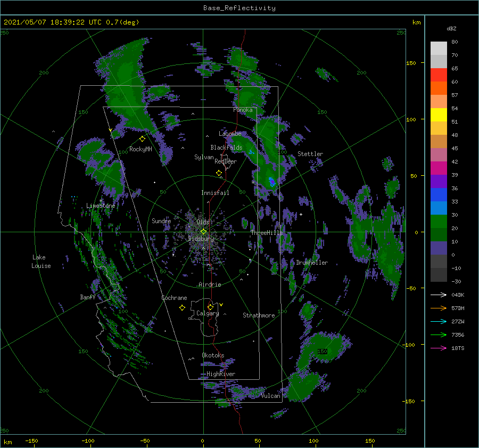
Task: Pick the bright green swatch between 30 and 20
Action: [439, 222]
